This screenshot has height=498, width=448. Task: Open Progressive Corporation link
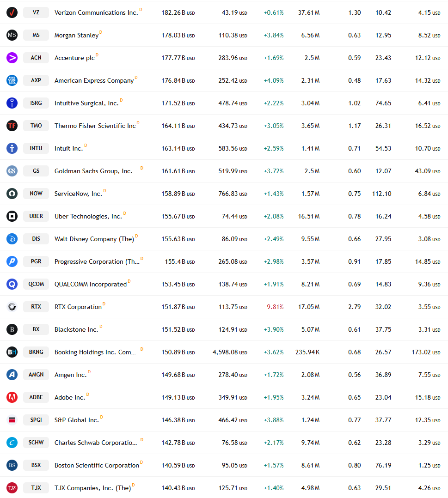tap(97, 261)
